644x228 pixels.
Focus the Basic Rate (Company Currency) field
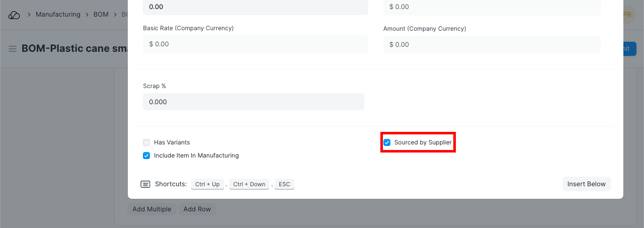coord(256,44)
